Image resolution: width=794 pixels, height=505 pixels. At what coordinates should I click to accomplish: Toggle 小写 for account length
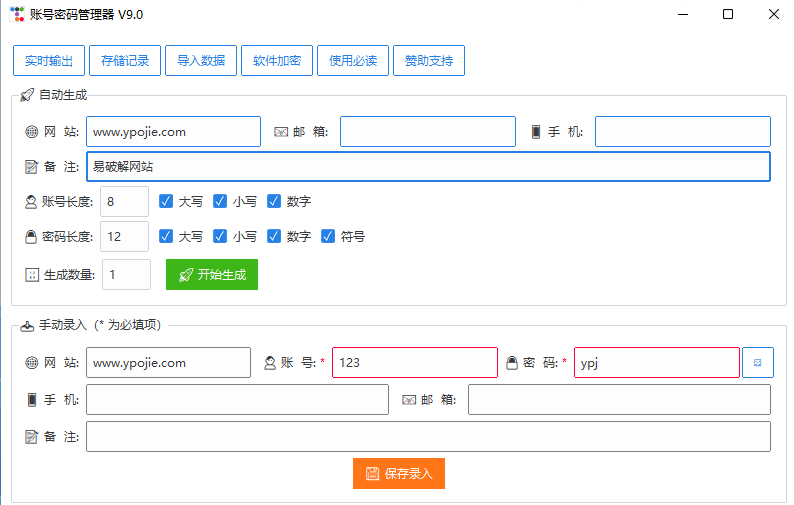[220, 201]
